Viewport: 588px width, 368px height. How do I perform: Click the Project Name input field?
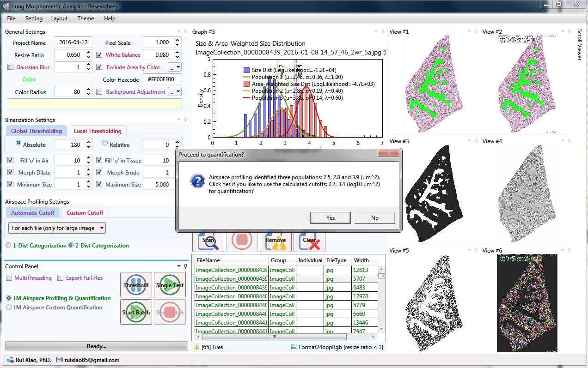coord(73,42)
